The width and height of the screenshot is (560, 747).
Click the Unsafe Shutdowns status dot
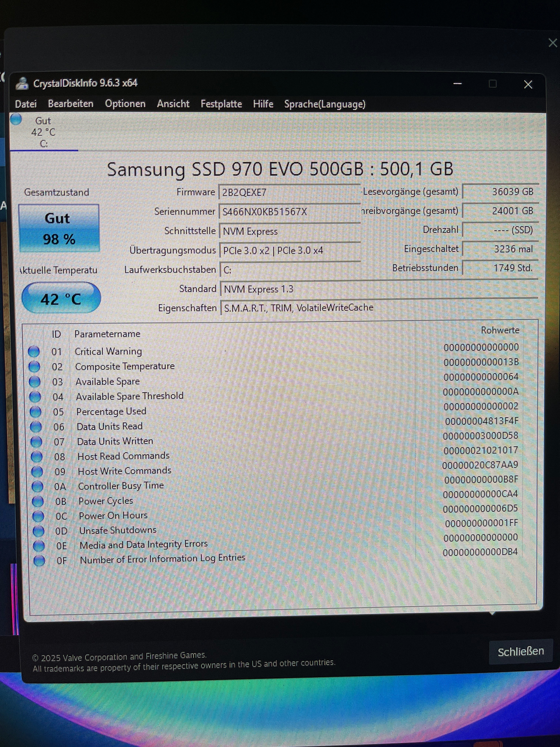coord(39,531)
